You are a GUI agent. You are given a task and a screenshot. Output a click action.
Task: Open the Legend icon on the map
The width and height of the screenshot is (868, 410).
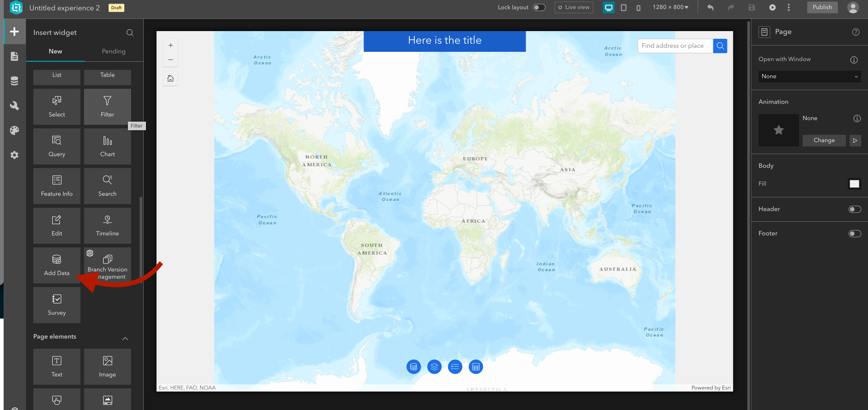click(455, 367)
